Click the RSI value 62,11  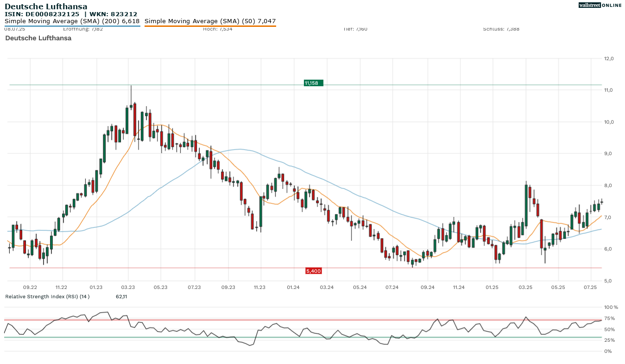click(121, 296)
